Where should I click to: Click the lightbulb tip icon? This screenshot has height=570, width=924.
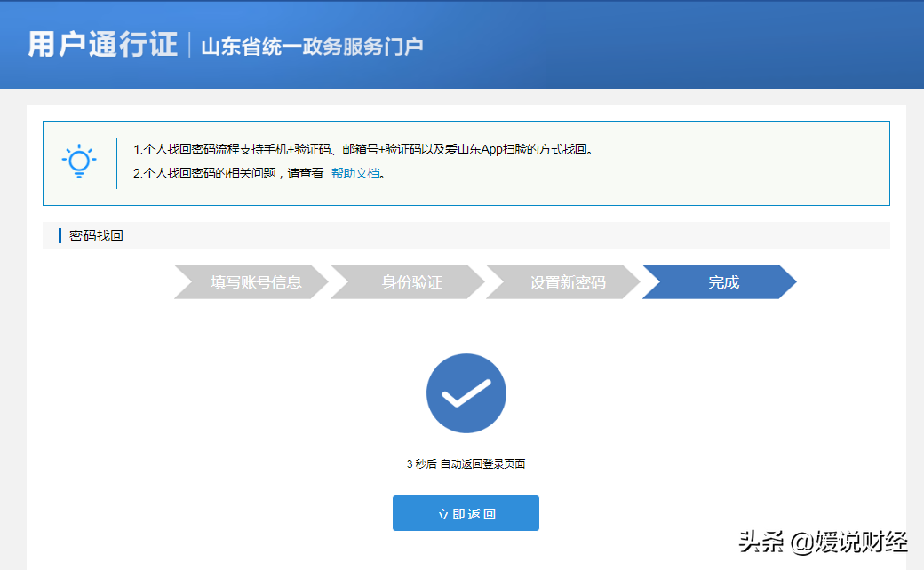(x=79, y=161)
